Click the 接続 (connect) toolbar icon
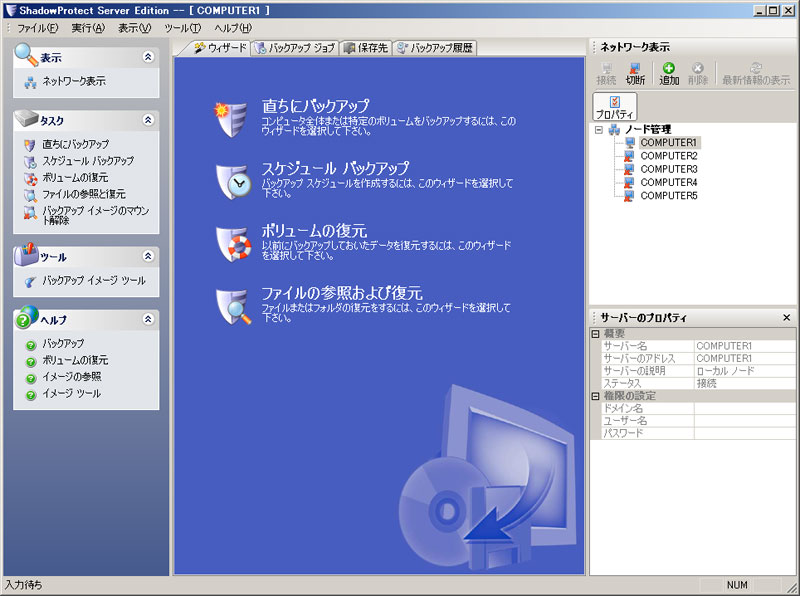800x596 pixels. (x=606, y=68)
